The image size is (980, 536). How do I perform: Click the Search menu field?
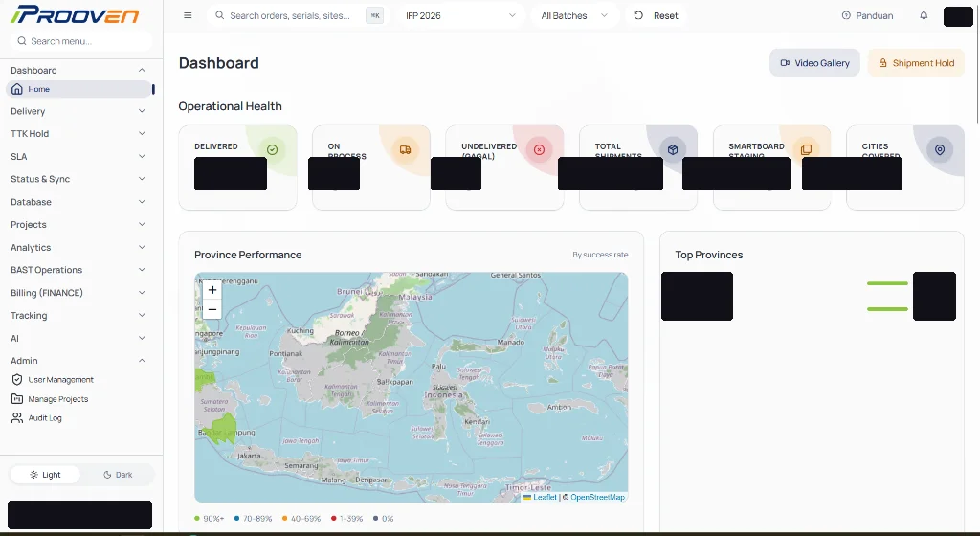click(x=80, y=41)
